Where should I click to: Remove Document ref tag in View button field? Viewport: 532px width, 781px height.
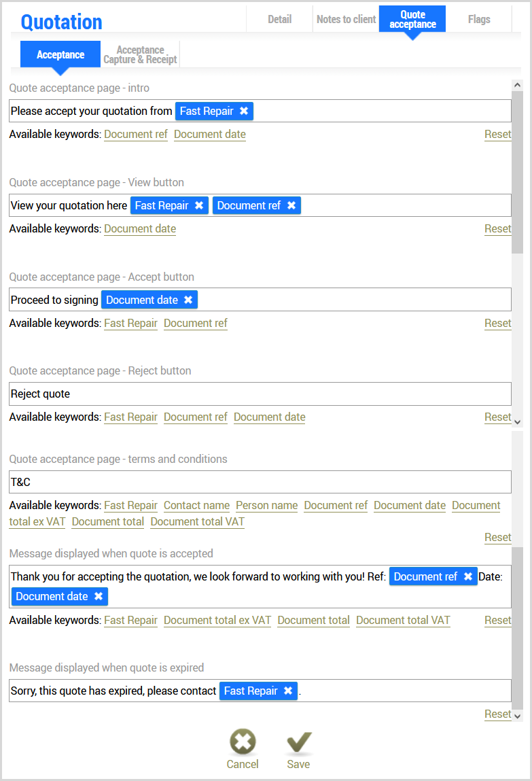(291, 205)
